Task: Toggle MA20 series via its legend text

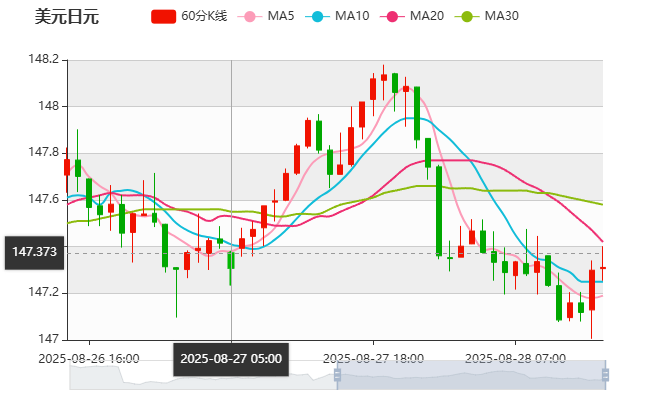Action: click(427, 16)
